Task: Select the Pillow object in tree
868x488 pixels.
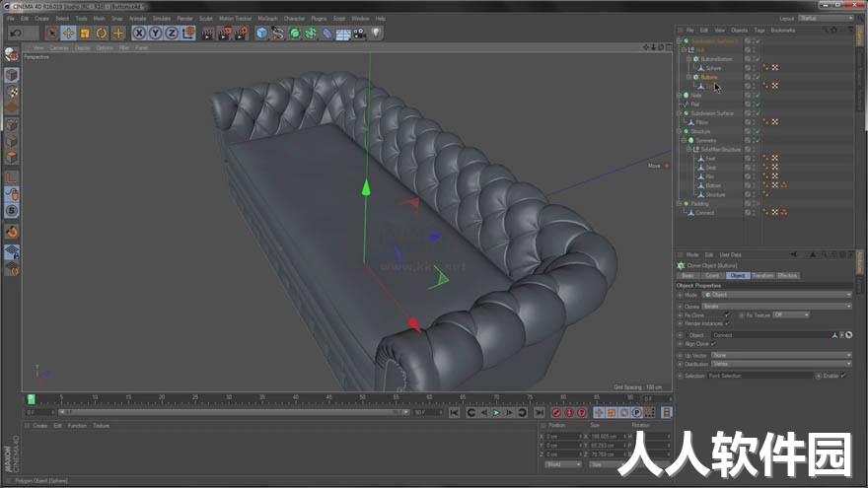Action: (x=702, y=122)
